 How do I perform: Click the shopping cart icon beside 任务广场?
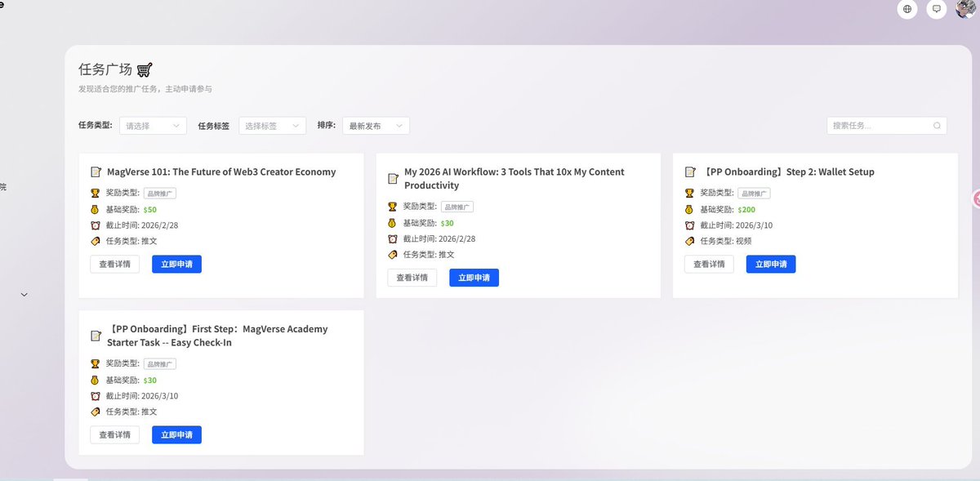[145, 69]
